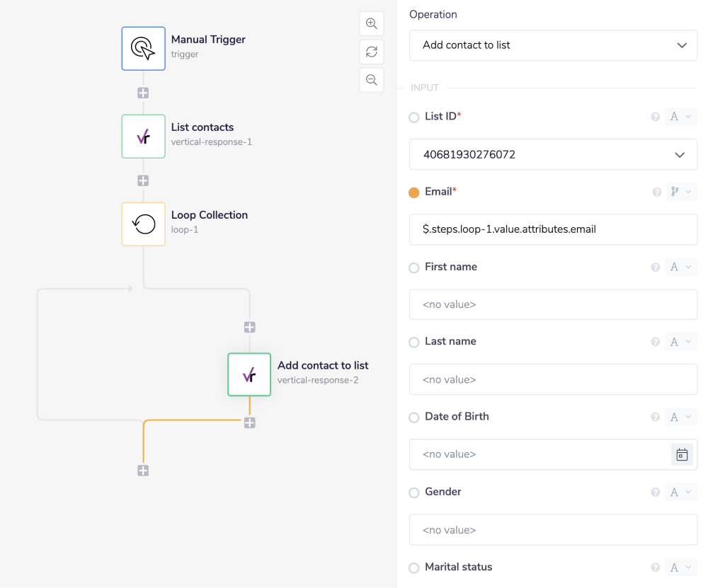Select the Loop Collection node icon

(x=143, y=224)
